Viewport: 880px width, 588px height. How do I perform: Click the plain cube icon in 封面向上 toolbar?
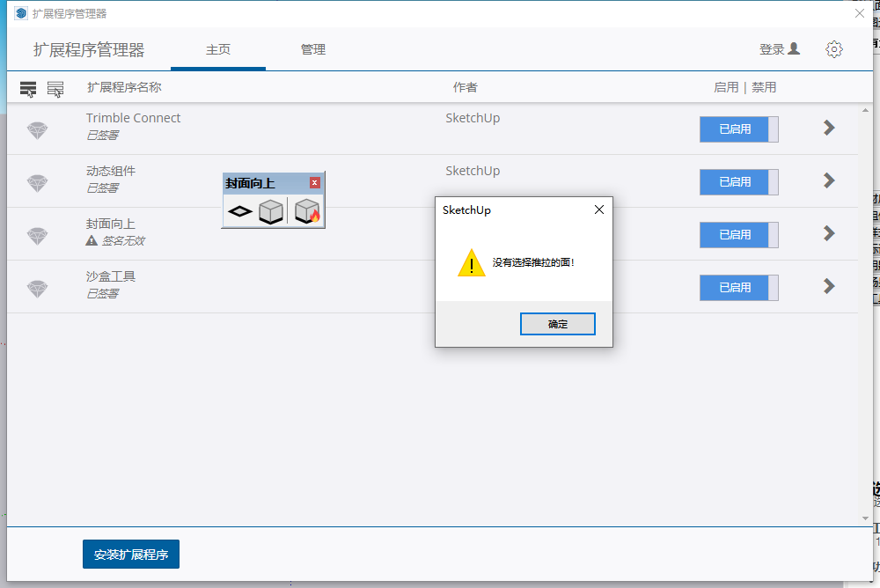point(271,212)
